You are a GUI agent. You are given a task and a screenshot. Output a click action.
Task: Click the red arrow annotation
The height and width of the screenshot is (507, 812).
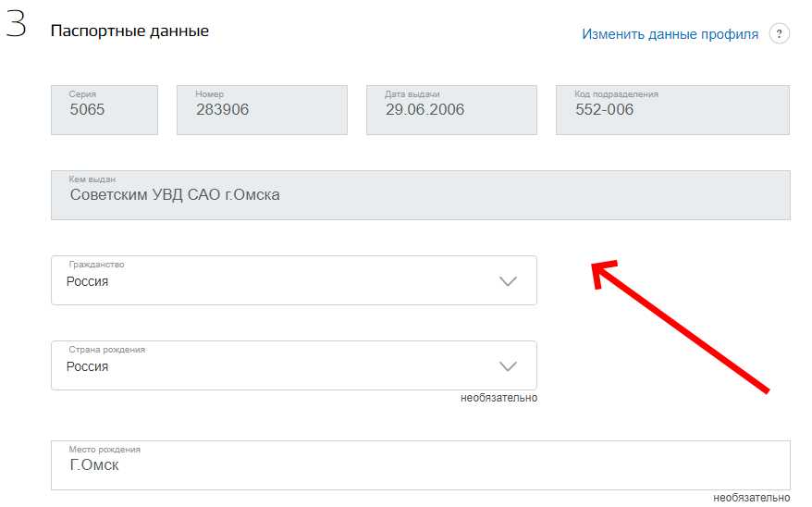tap(680, 327)
